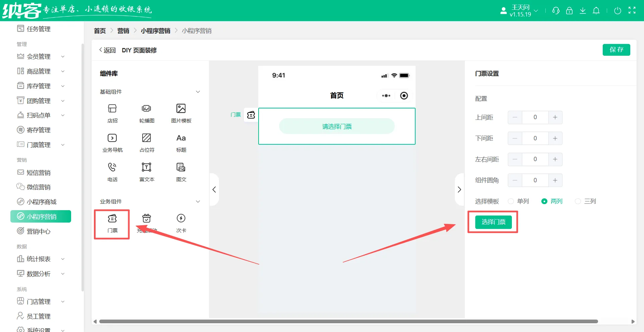Screen dimensions: 644x332
Task: Click the customer service headset icon
Action: [x=556, y=11]
